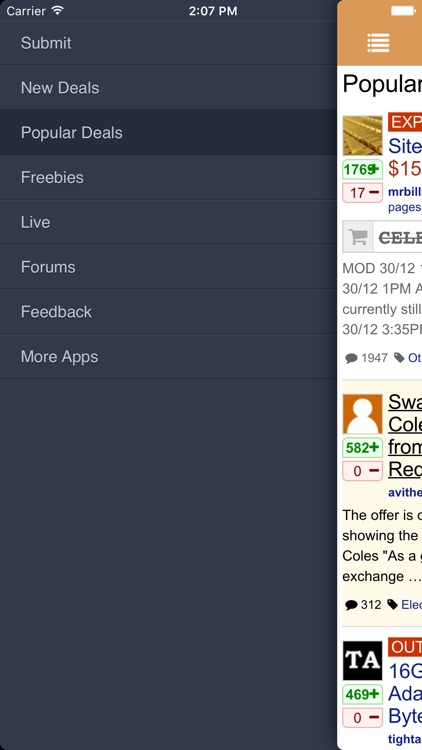
Task: Choose Feedback in the menu
Action: (x=168, y=312)
